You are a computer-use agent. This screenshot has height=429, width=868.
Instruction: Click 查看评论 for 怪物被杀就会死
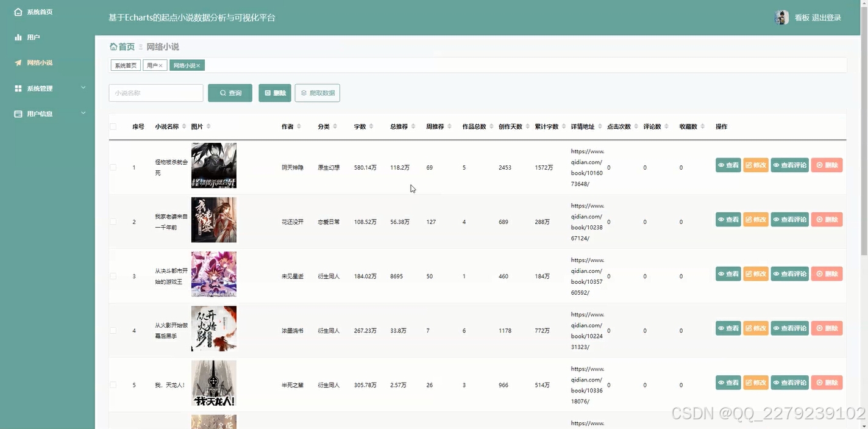[790, 165]
